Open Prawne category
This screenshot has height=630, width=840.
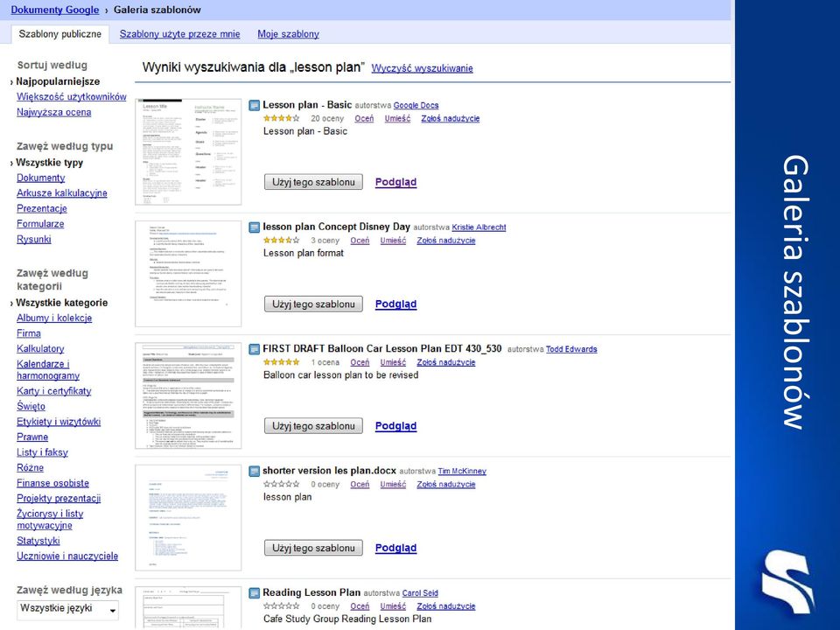32,437
